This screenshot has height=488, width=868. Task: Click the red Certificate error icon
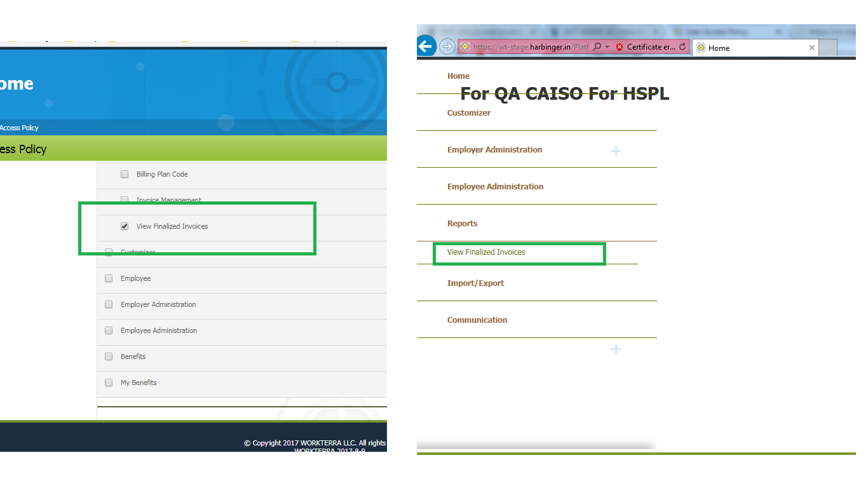[x=620, y=47]
